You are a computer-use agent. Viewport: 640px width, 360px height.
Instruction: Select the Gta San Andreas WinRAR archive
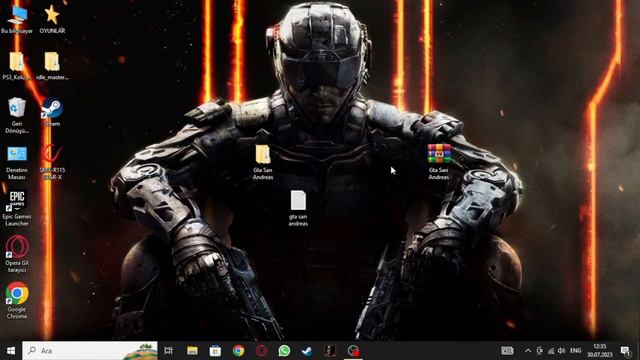(x=439, y=162)
